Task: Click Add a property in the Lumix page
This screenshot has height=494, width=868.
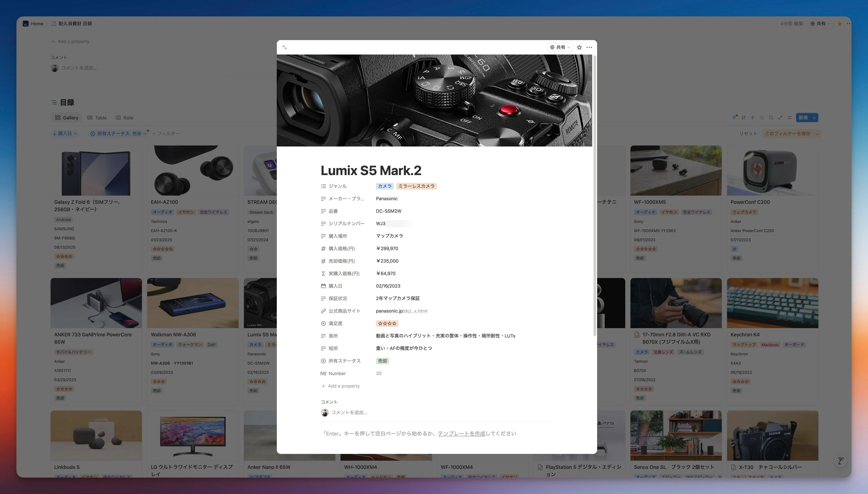Action: [340, 386]
